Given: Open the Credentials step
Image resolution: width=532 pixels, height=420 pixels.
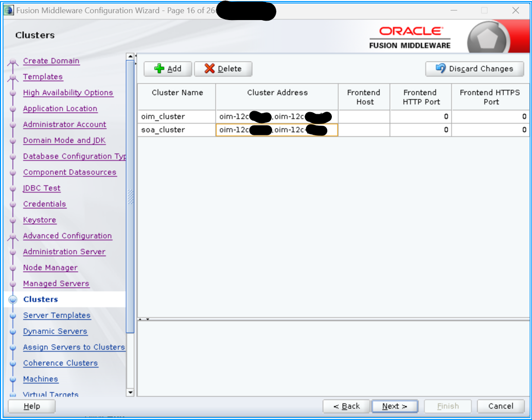Looking at the screenshot, I should pos(44,204).
